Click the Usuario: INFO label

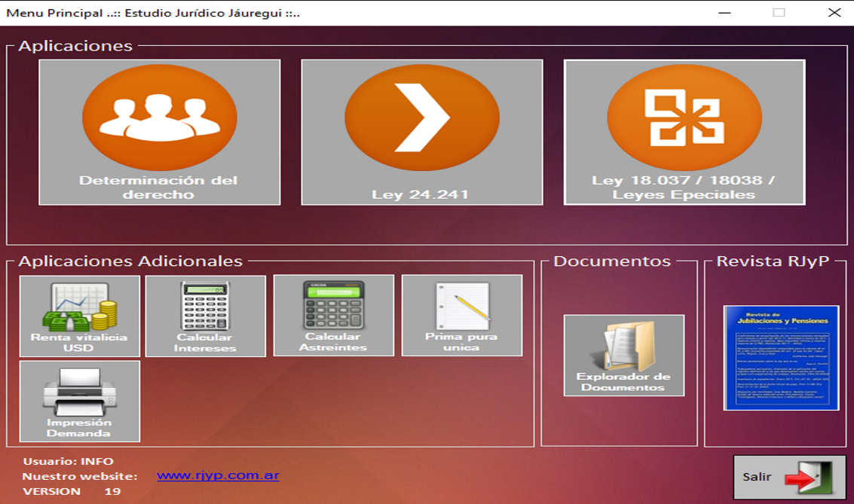tap(68, 461)
